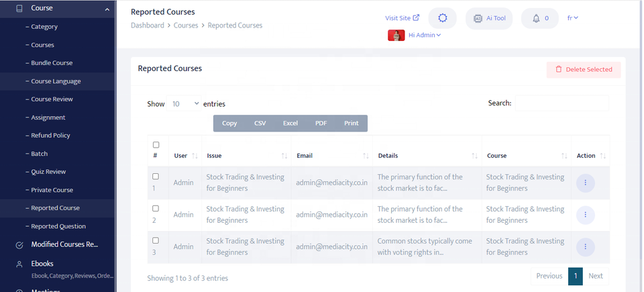The width and height of the screenshot is (644, 292).
Task: Open action menu for row 1
Action: [585, 183]
